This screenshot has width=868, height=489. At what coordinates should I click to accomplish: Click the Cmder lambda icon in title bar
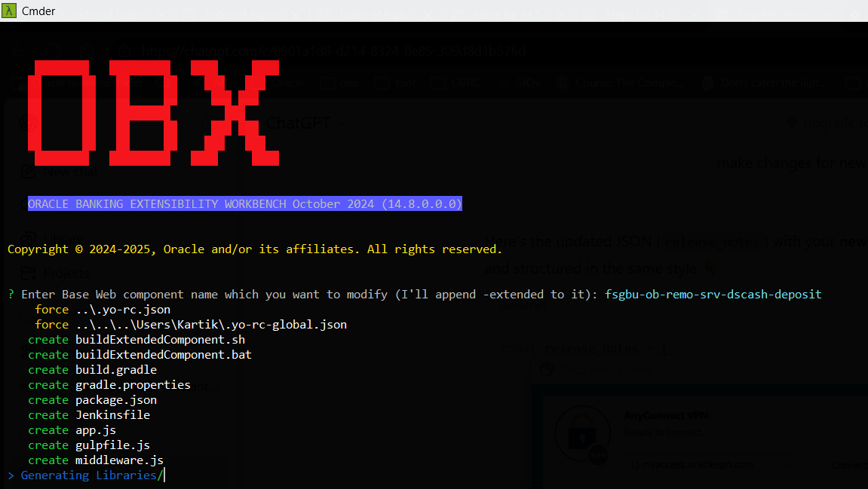point(9,11)
